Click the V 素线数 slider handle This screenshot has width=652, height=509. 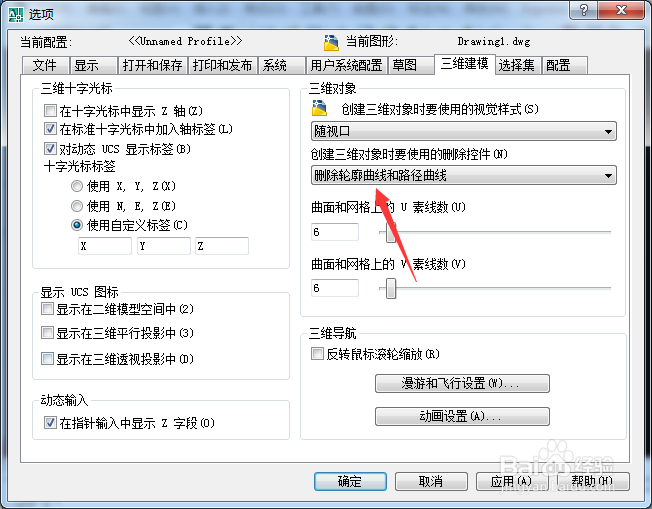click(x=390, y=288)
